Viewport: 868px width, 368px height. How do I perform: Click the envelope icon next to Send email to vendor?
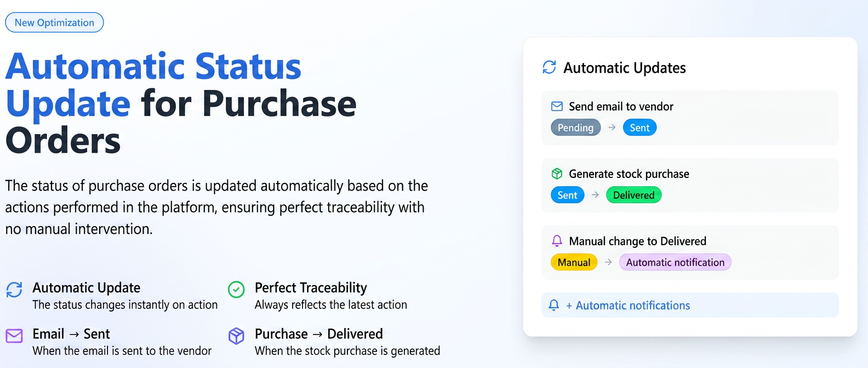[x=557, y=106]
